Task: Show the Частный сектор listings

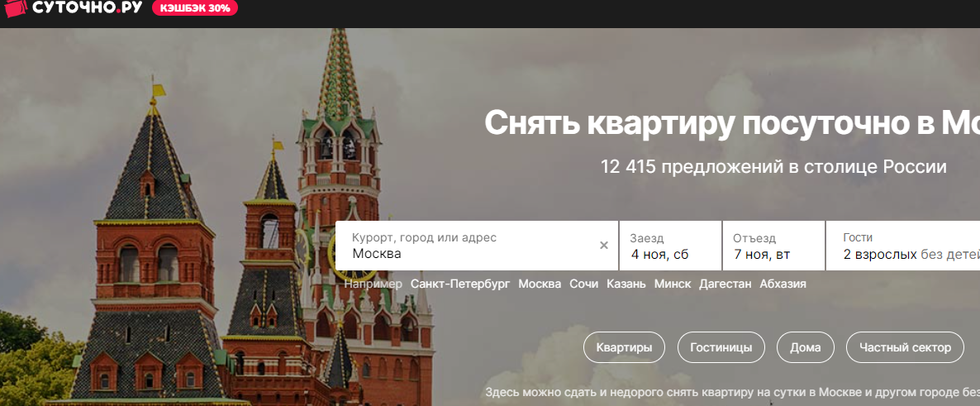Action: click(905, 347)
